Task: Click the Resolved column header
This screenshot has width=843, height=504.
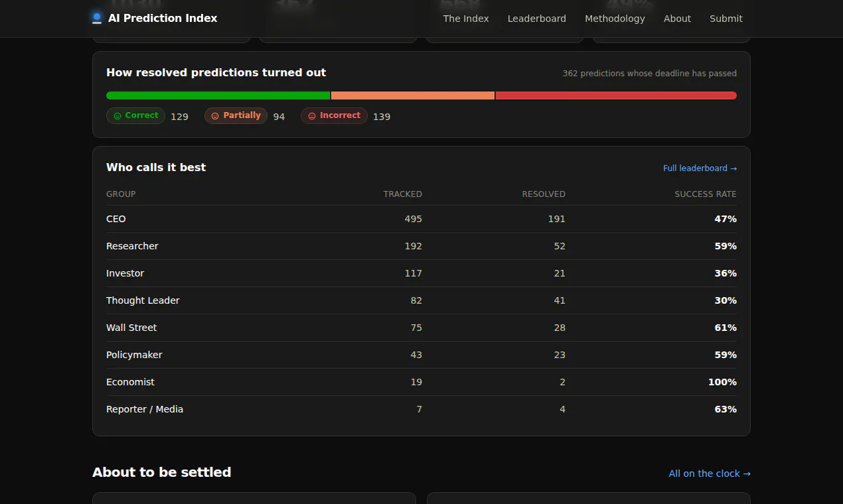Action: [544, 194]
